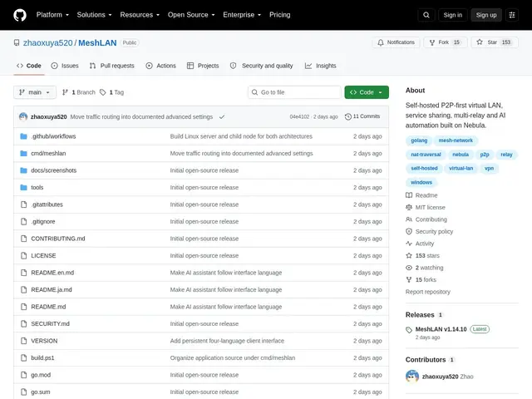
Task: Click the commit history clock icon
Action: coord(348,116)
